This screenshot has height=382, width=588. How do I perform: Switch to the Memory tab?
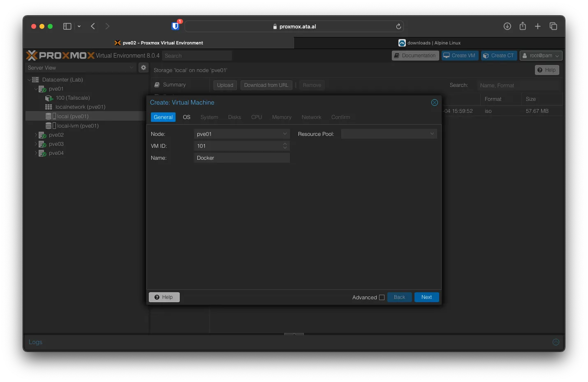282,117
